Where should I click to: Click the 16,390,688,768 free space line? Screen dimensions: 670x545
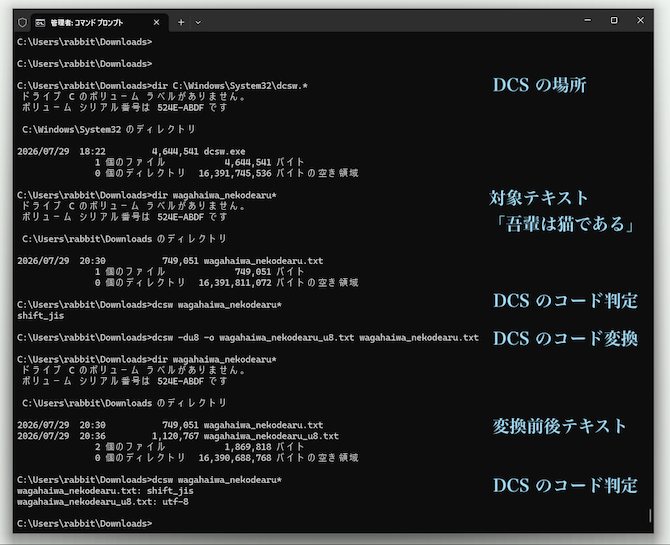point(226,458)
